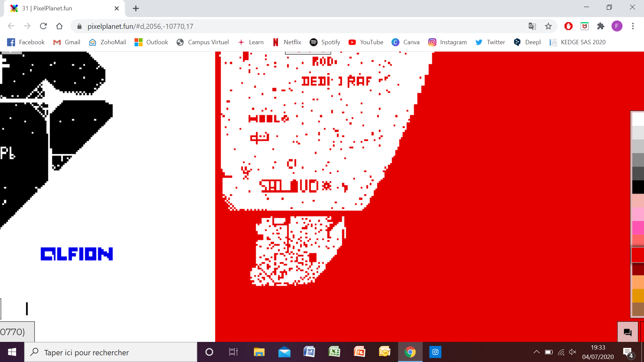Open the chat button on the canvas
Viewport: 644px width, 362px height.
click(627, 332)
